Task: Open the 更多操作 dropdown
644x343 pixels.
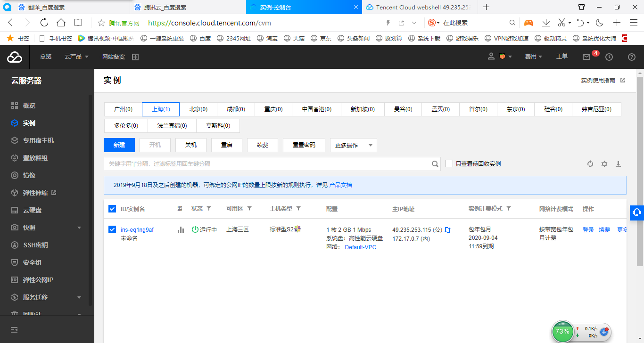Action: [354, 145]
